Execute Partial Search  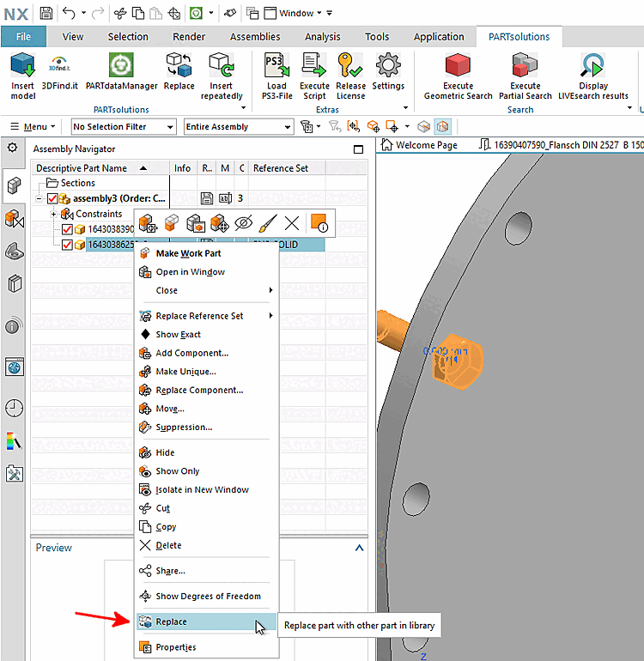pos(525,76)
